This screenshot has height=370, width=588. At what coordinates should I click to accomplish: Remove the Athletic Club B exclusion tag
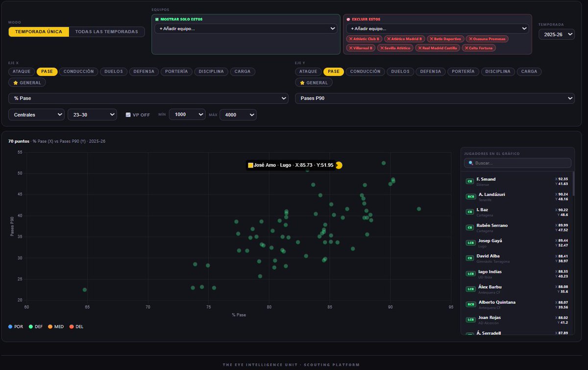click(x=364, y=39)
